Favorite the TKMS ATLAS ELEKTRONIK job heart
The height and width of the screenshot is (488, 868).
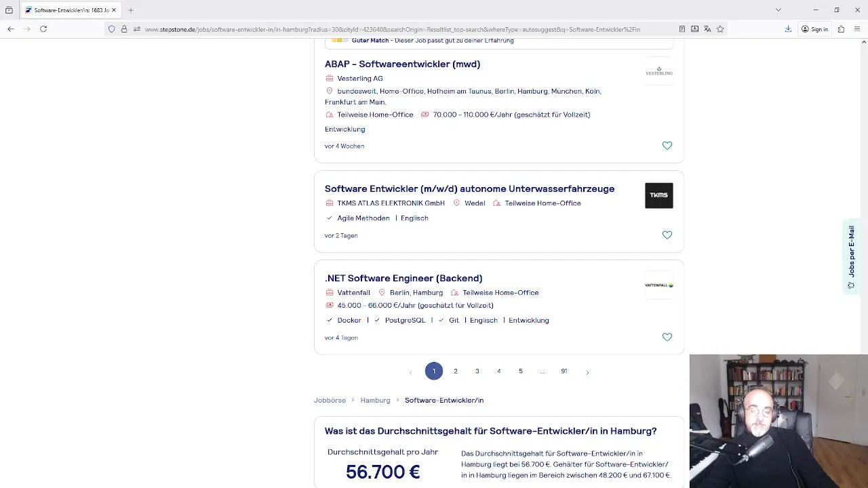coord(667,235)
